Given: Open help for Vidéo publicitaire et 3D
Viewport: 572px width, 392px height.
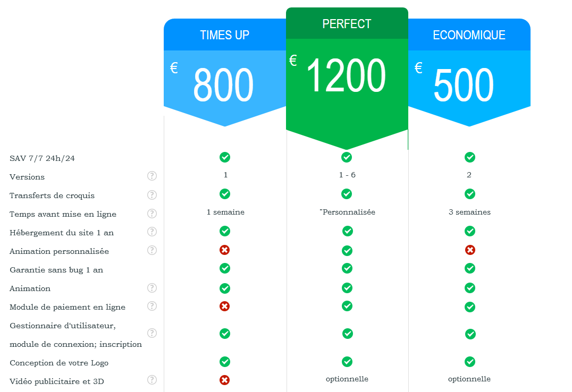Looking at the screenshot, I should pos(152,380).
